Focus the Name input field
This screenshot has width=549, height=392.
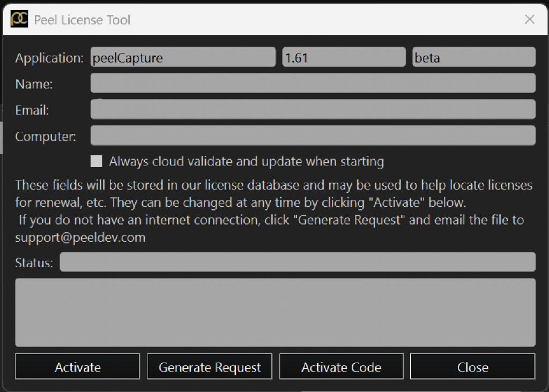(x=313, y=83)
